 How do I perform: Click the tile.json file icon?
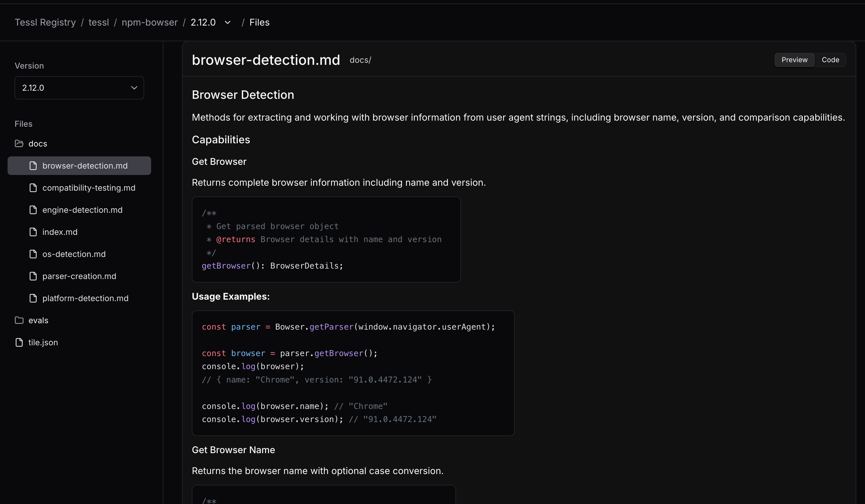[19, 342]
